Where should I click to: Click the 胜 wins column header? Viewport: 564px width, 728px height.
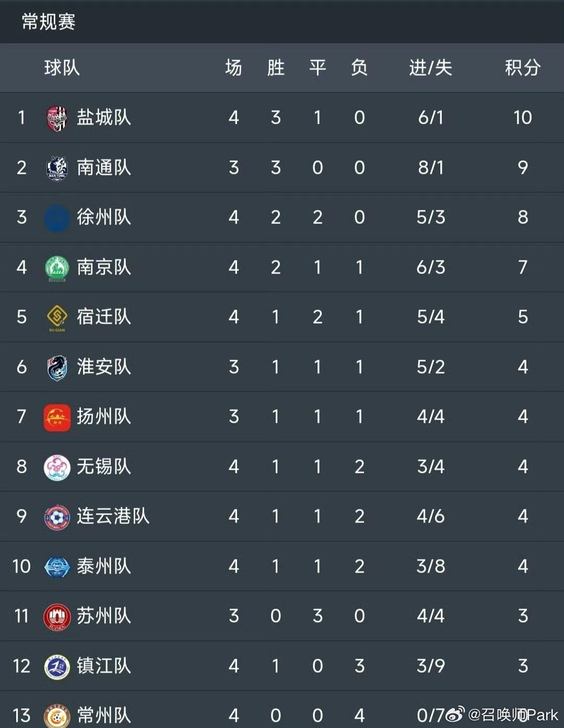pos(276,68)
